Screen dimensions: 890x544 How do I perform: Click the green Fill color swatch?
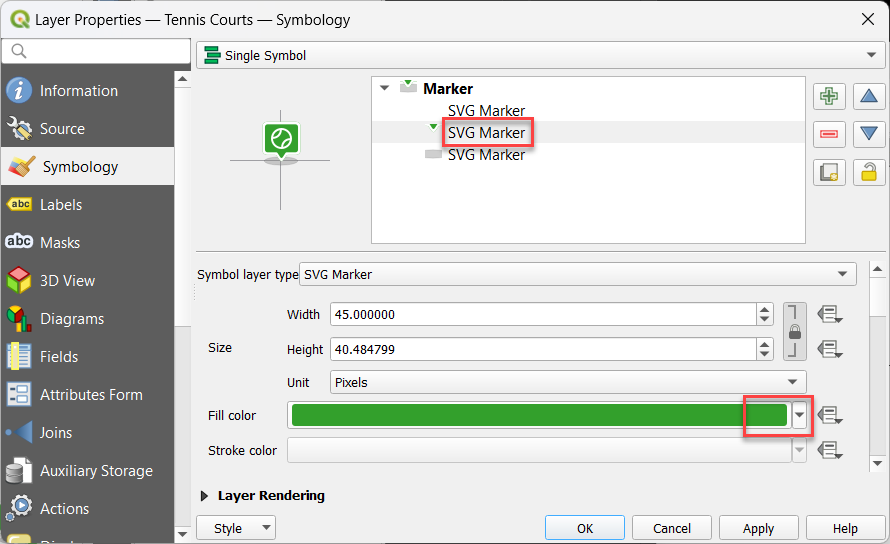(538, 415)
